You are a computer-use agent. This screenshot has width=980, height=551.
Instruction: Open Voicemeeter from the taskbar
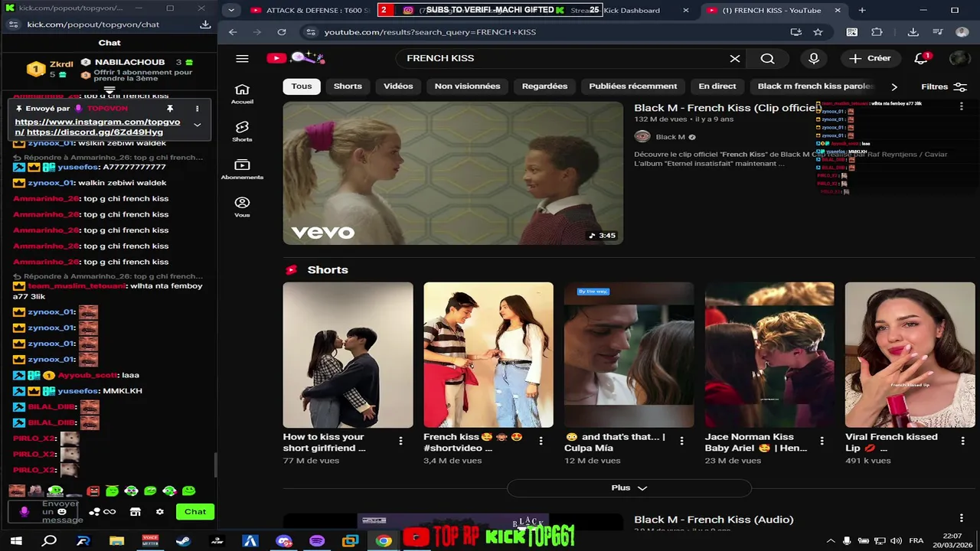point(150,541)
